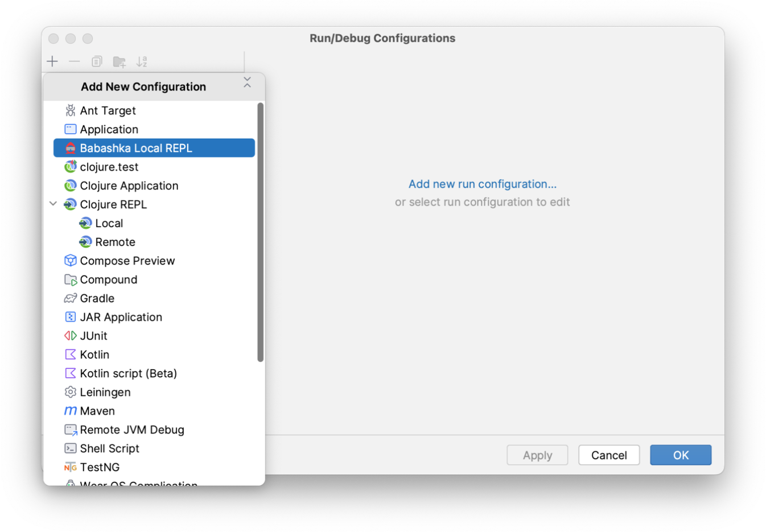This screenshot has width=766, height=532.
Task: Collapse the Add New Configuration popup
Action: (247, 83)
